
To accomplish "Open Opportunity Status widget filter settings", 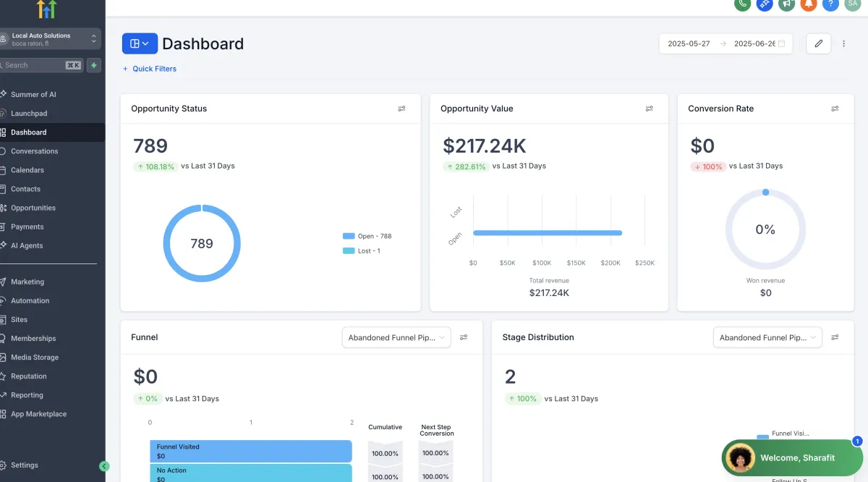I will (401, 109).
